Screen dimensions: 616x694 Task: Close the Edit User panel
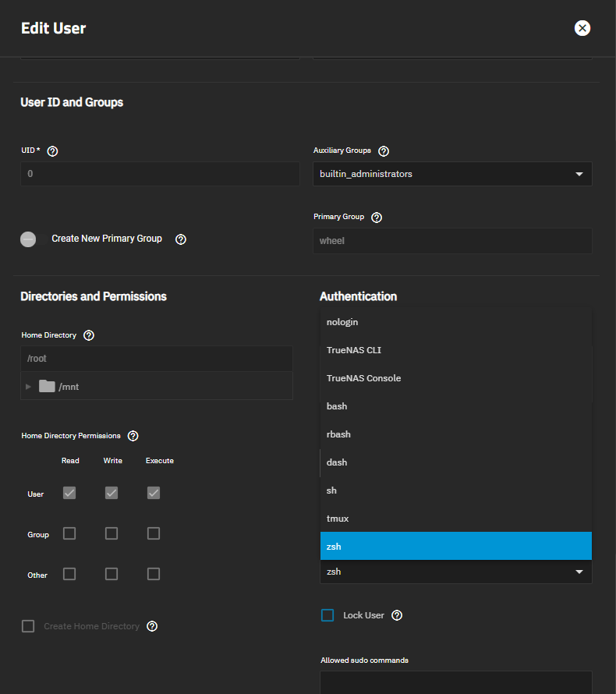582,28
